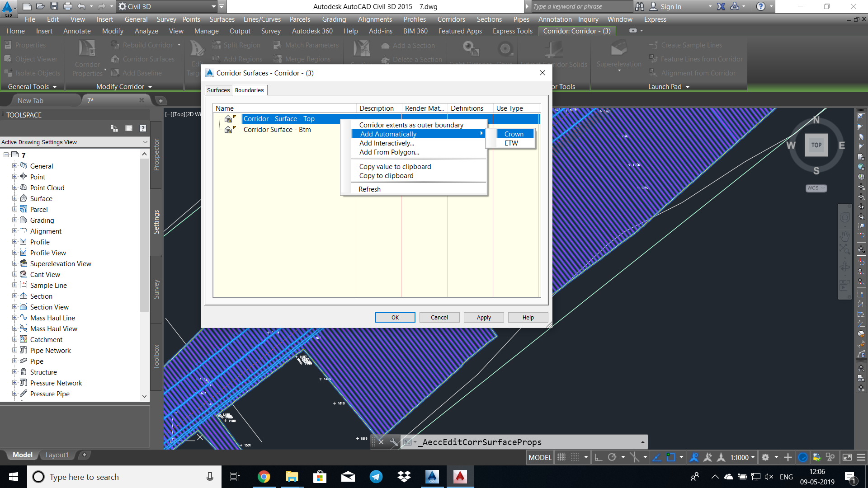Viewport: 868px width, 488px height.
Task: Switch to the Surfaces tab
Action: [x=218, y=90]
